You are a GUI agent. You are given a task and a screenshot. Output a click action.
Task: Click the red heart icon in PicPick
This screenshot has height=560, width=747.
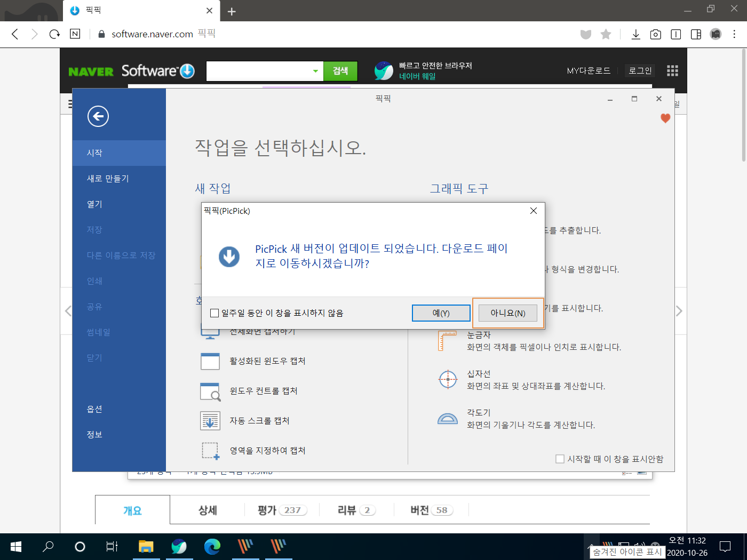click(665, 118)
